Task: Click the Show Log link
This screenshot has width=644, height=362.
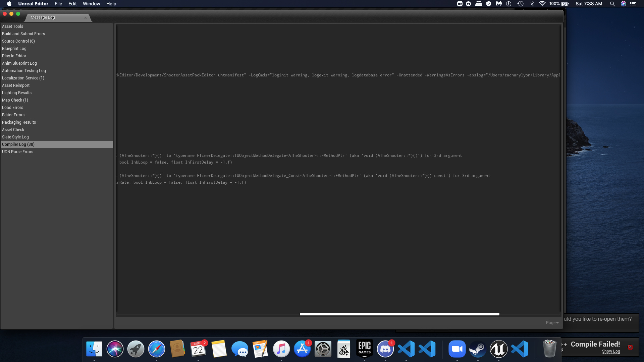Action: pos(611,351)
